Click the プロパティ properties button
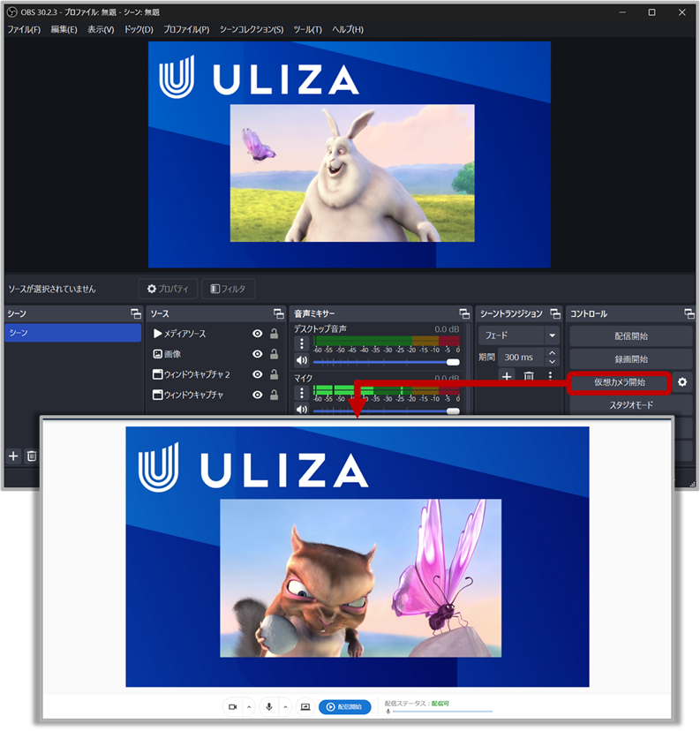Screen dimensions: 700x731 [168, 289]
